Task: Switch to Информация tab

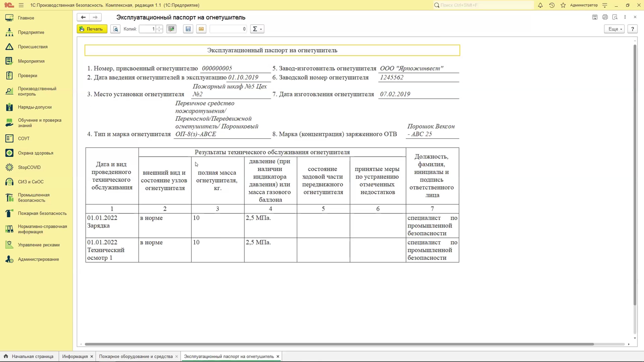Action: pyautogui.click(x=75, y=356)
